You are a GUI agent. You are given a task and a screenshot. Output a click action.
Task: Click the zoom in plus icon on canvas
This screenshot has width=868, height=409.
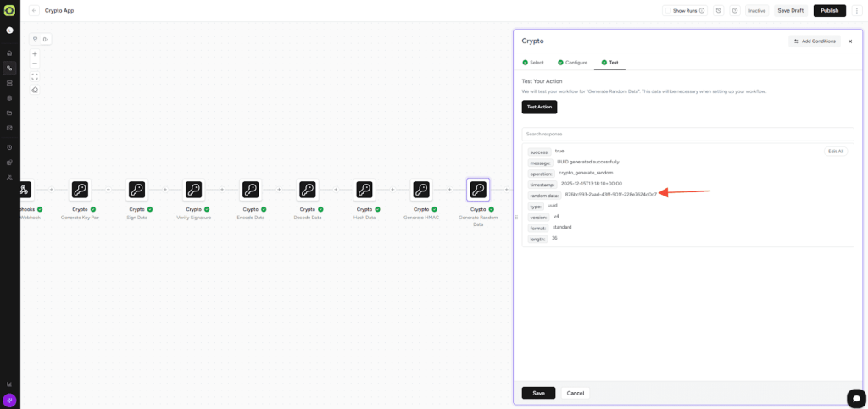pos(35,54)
